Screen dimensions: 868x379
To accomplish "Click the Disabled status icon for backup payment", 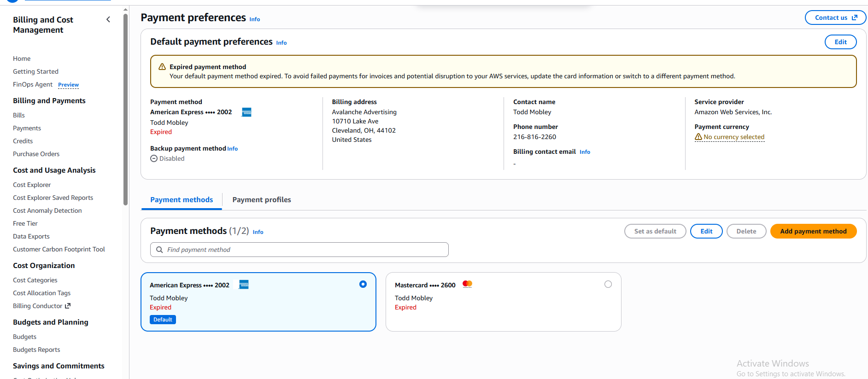I will coord(154,158).
